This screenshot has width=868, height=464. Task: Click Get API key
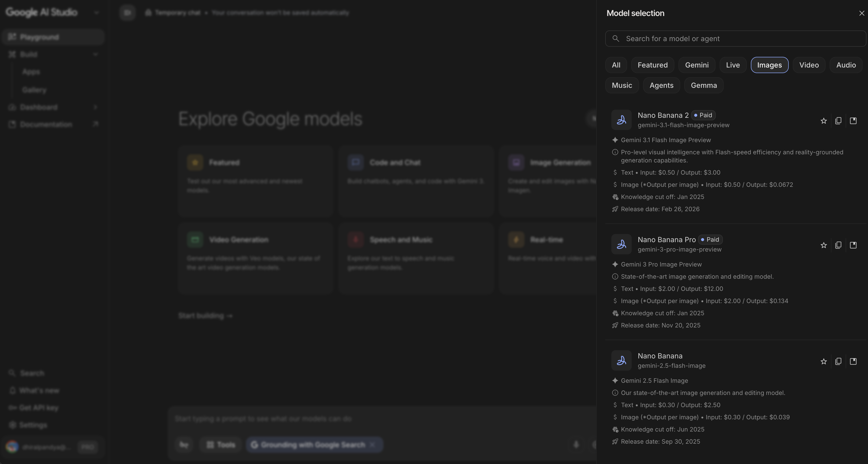pos(34,408)
